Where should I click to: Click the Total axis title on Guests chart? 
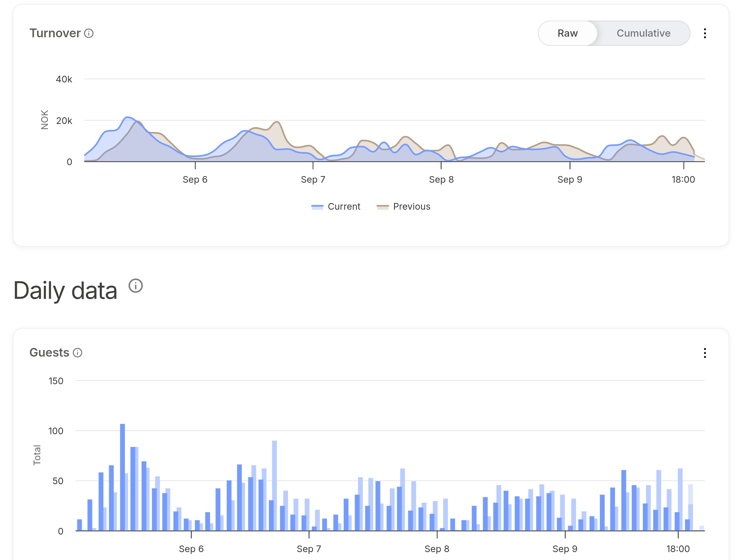(37, 455)
